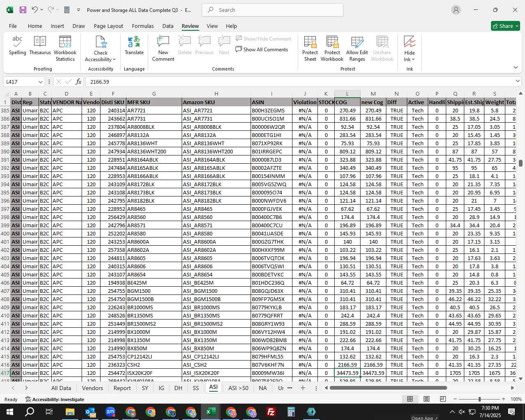Open the Customize Quick Access Toolbar dropdown

(78, 10)
